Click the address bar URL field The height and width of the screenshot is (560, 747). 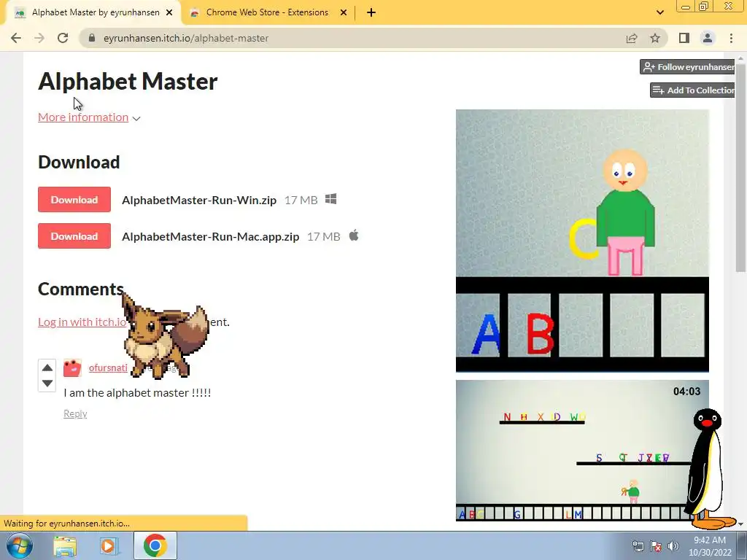(352, 38)
